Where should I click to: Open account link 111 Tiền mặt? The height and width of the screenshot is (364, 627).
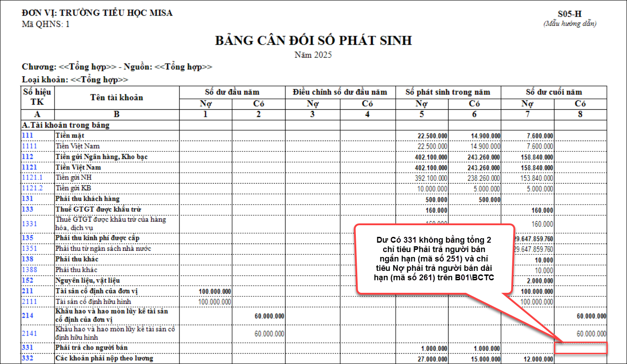[27, 135]
